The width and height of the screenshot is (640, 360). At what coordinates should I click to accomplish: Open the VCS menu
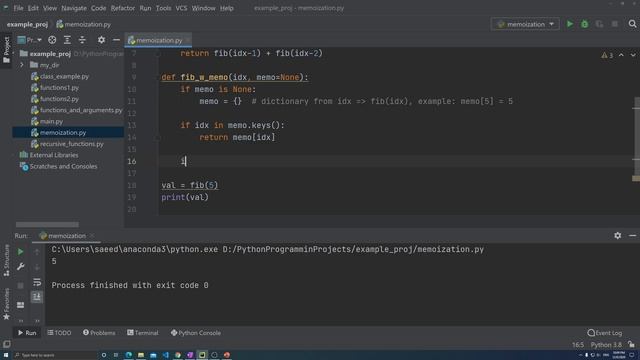181,8
